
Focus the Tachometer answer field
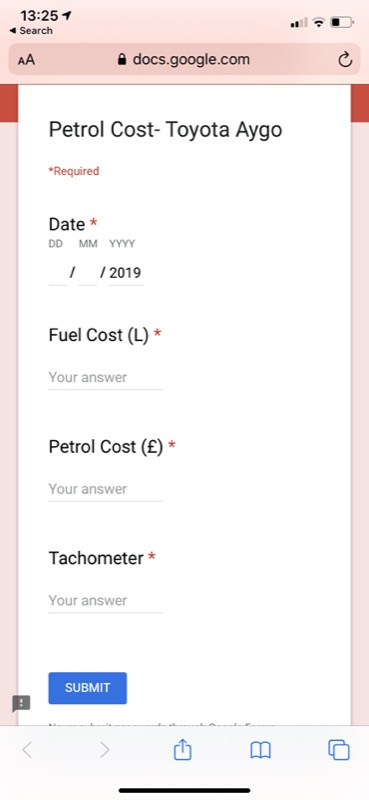pyautogui.click(x=106, y=601)
